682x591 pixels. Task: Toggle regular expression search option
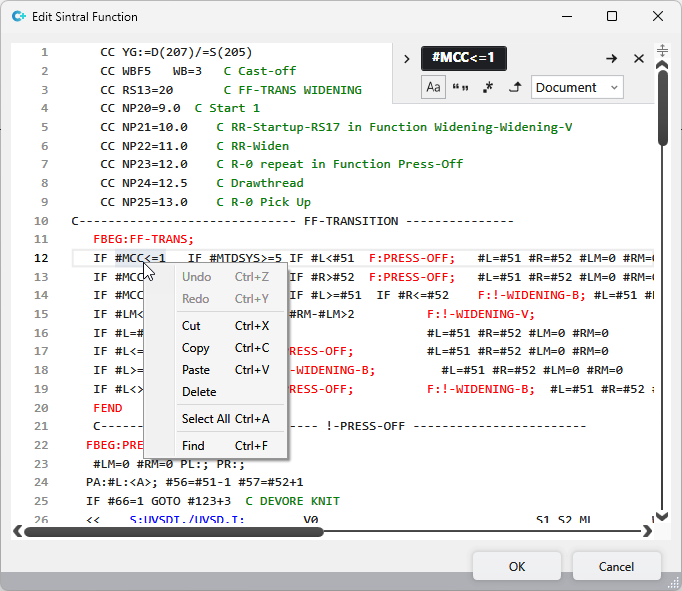(x=488, y=88)
